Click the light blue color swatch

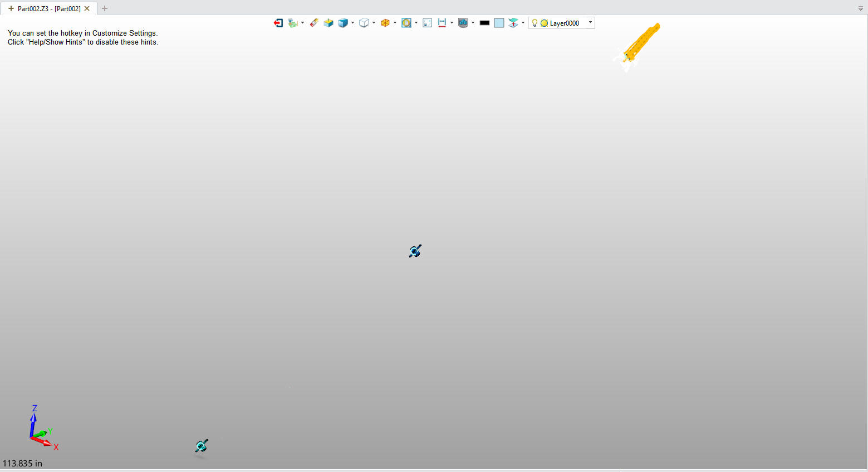click(x=499, y=23)
